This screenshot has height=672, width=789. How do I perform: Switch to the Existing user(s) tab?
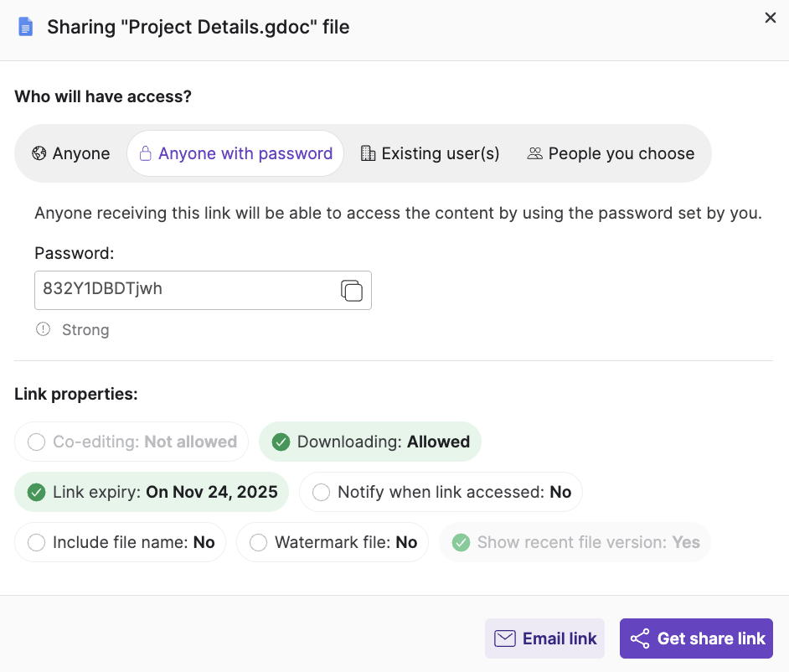[429, 153]
